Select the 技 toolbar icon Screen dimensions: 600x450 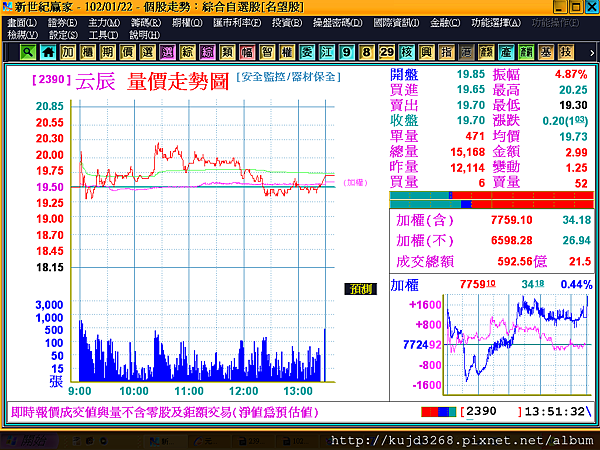pos(566,52)
